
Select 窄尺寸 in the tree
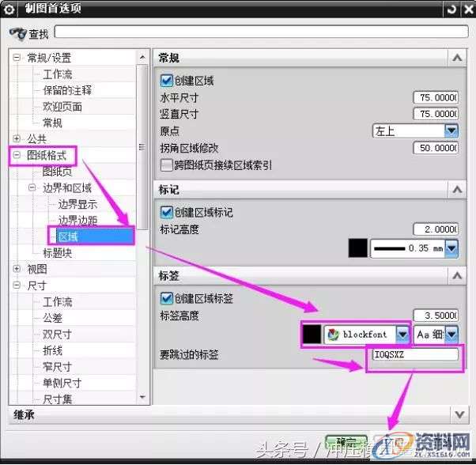click(x=58, y=367)
